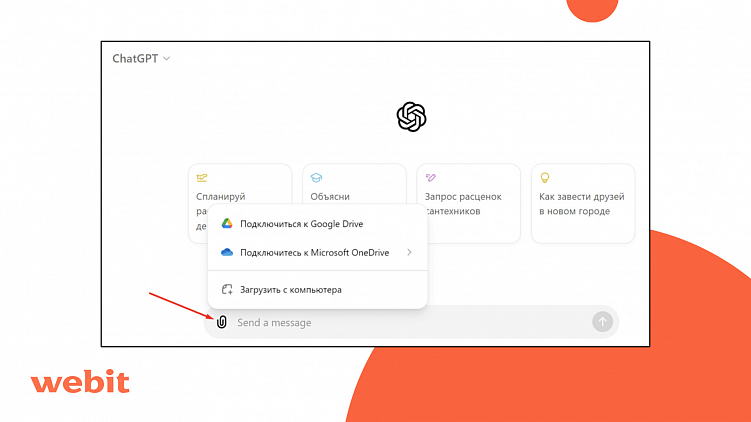This screenshot has height=422, width=751.
Task: Click the pen icon on Запрос расценок card
Action: pyautogui.click(x=431, y=178)
